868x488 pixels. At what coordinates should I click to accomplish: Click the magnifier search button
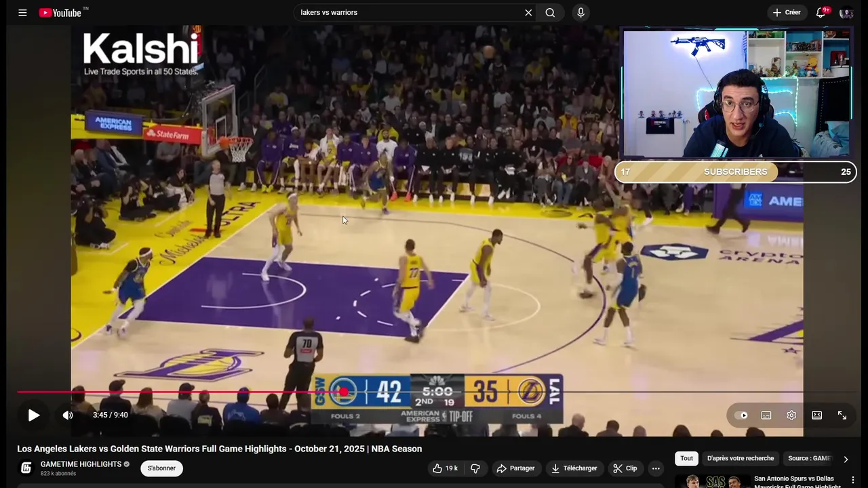pyautogui.click(x=550, y=12)
